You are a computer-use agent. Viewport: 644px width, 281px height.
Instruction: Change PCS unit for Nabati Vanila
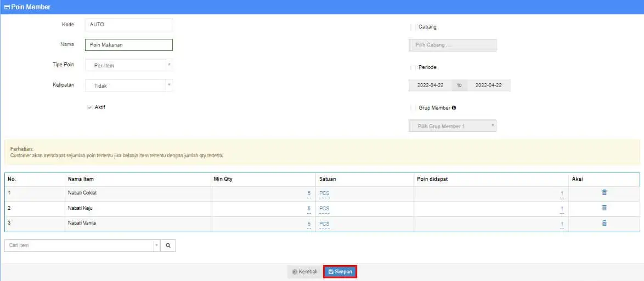pos(324,224)
